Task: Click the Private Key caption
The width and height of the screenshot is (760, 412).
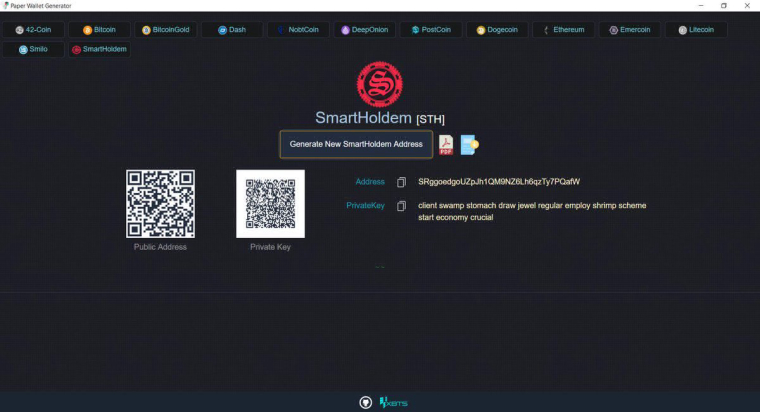Action: click(x=270, y=247)
